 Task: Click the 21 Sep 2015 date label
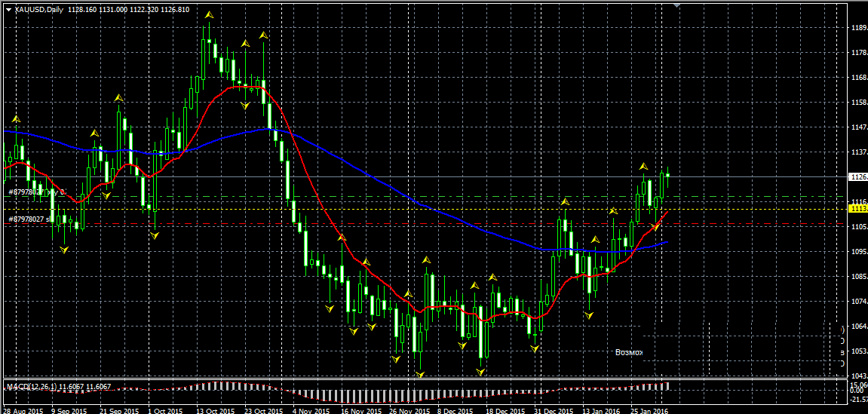(119, 411)
